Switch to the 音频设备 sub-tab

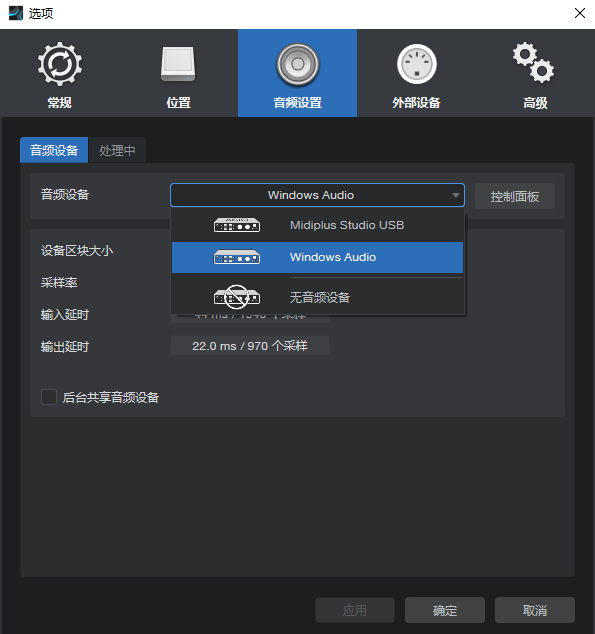54,150
